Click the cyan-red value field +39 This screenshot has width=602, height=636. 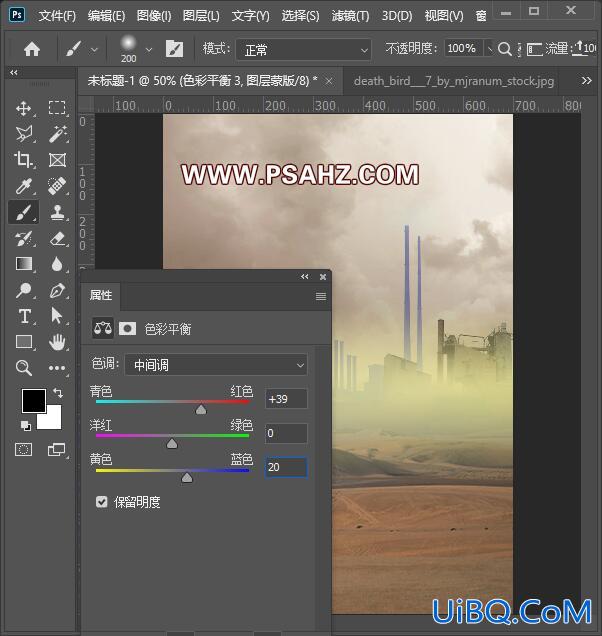point(286,399)
